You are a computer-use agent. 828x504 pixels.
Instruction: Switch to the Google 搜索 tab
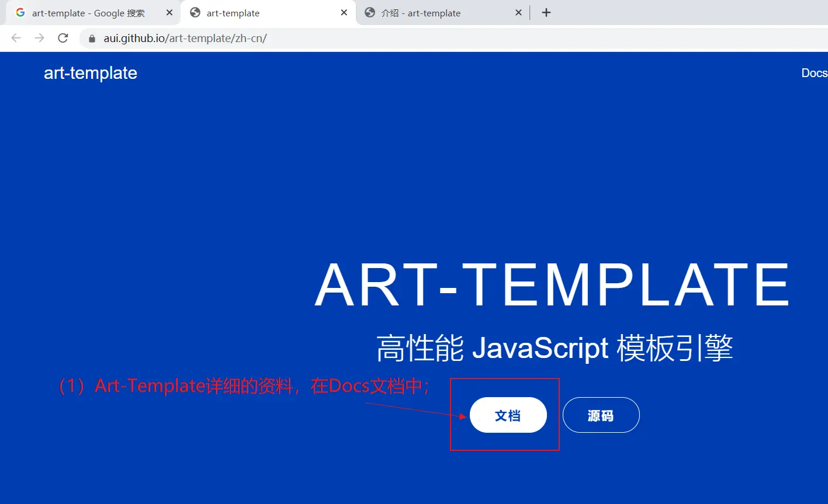[x=93, y=13]
